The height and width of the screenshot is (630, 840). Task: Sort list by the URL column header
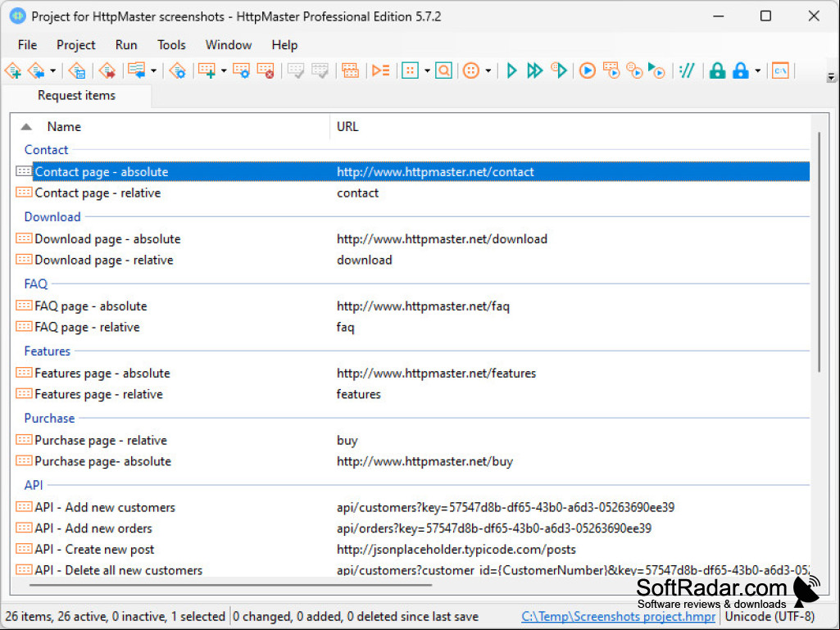pyautogui.click(x=347, y=127)
